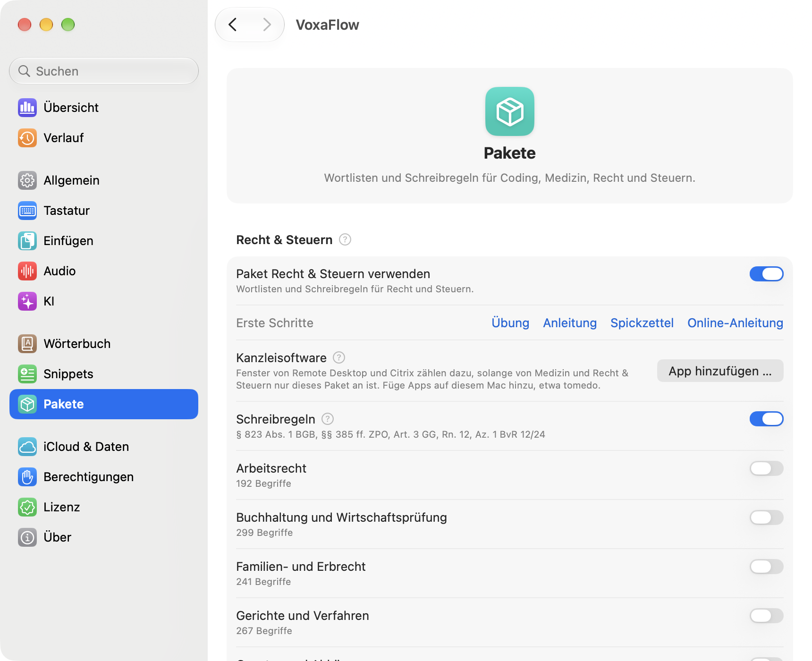Switch to the Snippets section label
Screen dimensions: 812x661
[68, 374]
